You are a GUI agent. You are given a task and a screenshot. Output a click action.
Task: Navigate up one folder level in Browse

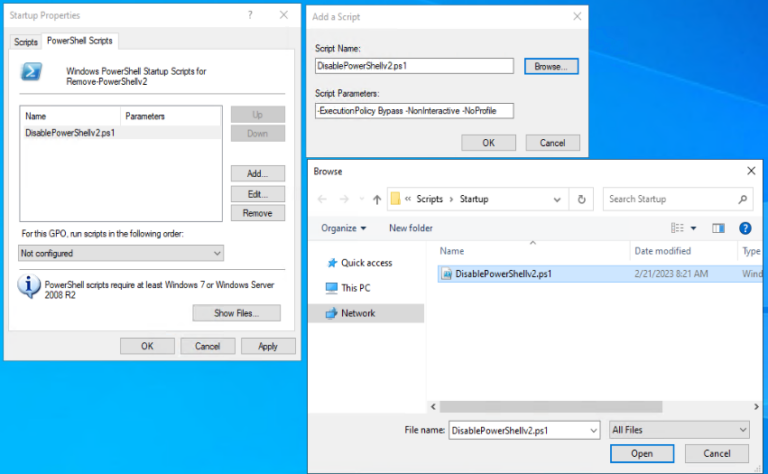point(377,199)
